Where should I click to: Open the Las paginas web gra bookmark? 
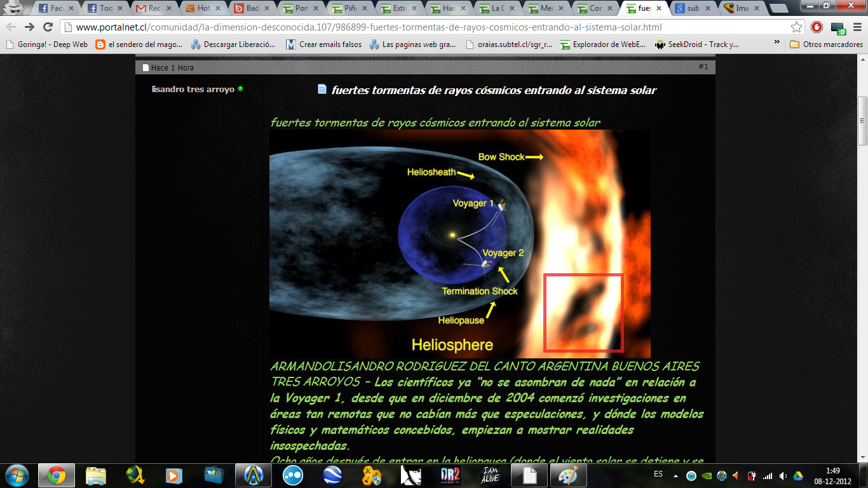(413, 44)
